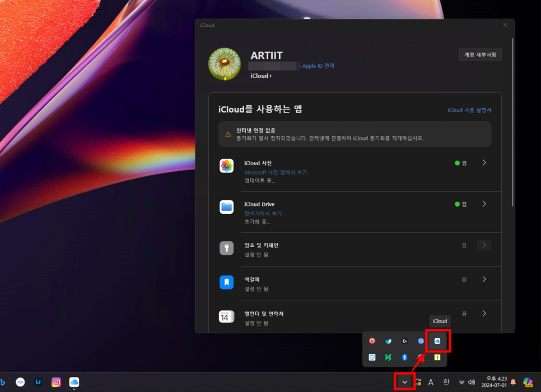Expand the iCloud Drive row chevron
Screen dimensions: 541x392
click(x=484, y=204)
